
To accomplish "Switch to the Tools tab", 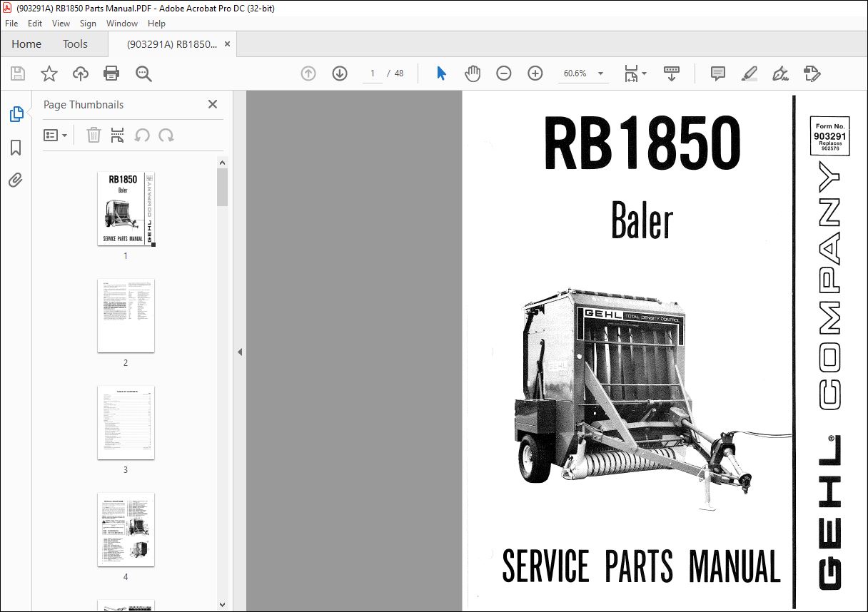I will 75,44.
